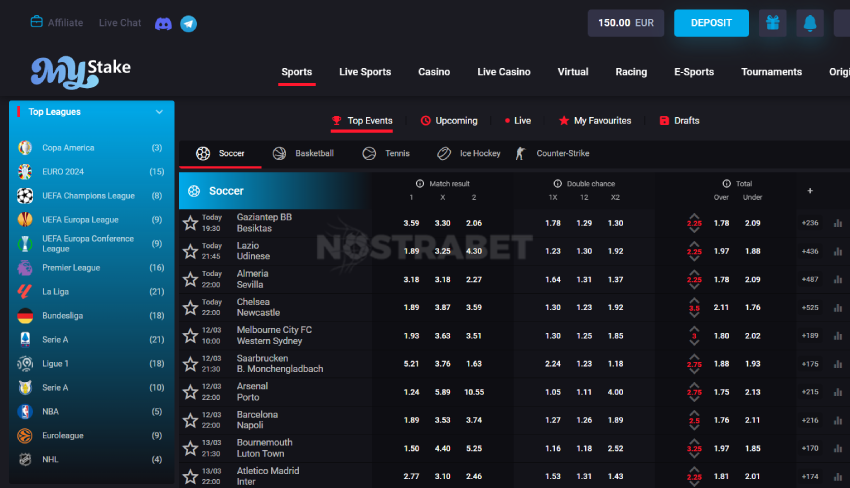Open E-Sports menu item
Screen dimensions: 850x488
(x=694, y=72)
